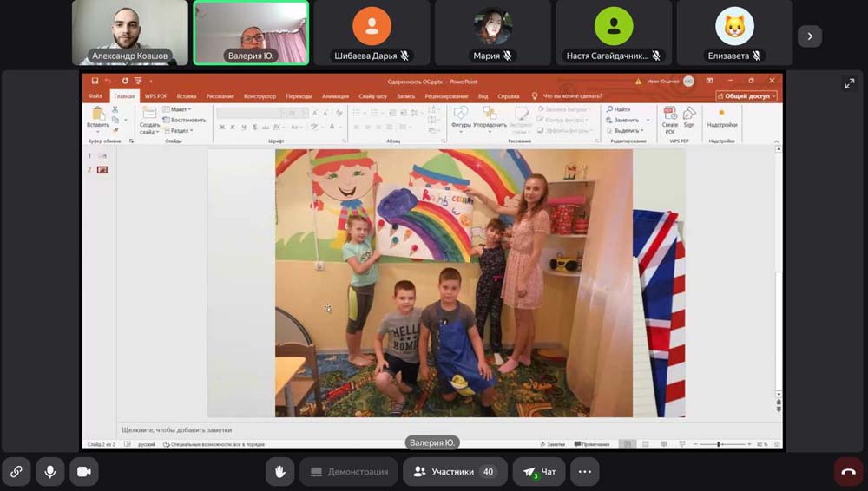868x491 pixels.
Task: Open the Чат panel
Action: (538, 472)
